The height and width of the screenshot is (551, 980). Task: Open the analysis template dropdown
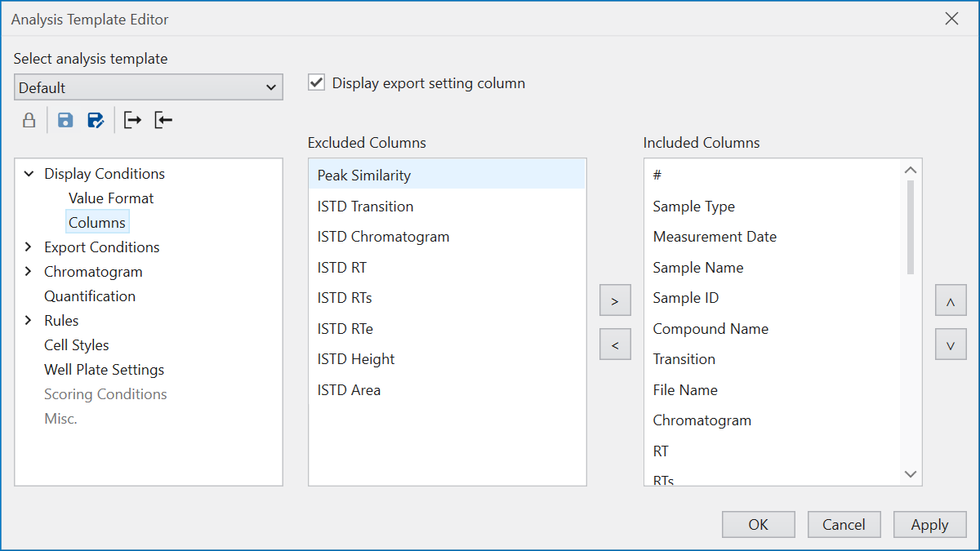pyautogui.click(x=149, y=87)
